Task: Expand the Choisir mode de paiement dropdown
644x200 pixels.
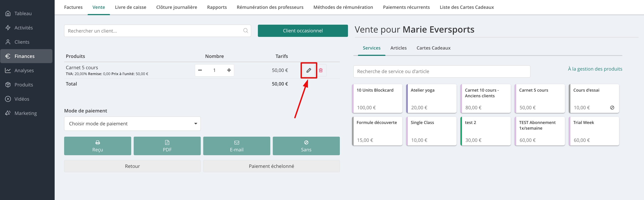Action: (x=132, y=124)
